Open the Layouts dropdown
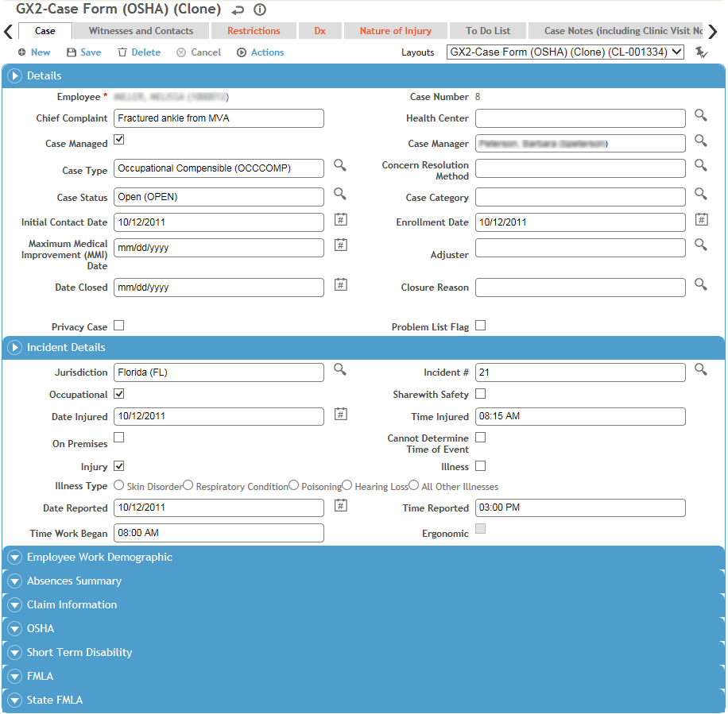Viewport: 728px width, 714px height. tap(565, 52)
